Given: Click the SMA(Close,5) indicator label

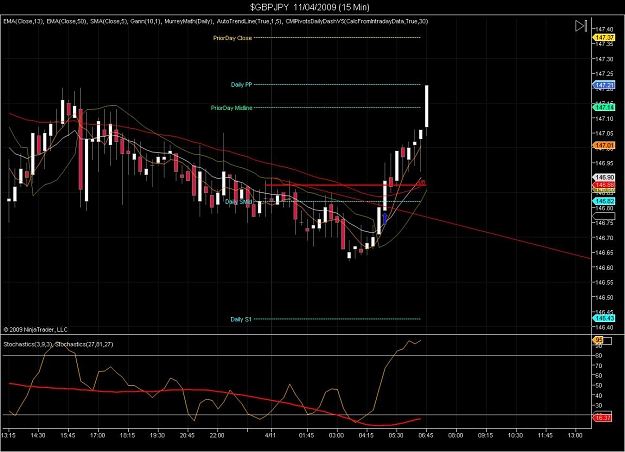Looking at the screenshot, I should pyautogui.click(x=109, y=21).
